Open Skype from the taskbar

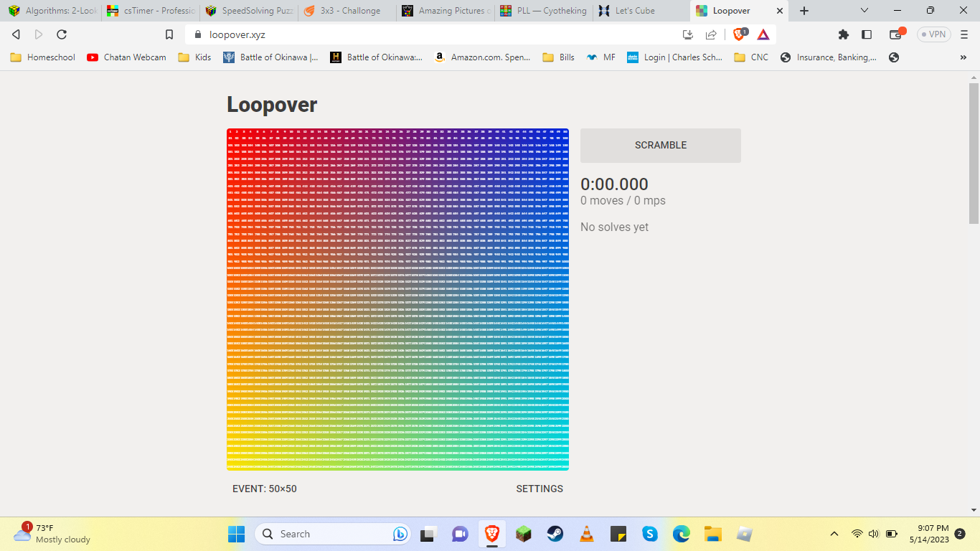click(650, 534)
